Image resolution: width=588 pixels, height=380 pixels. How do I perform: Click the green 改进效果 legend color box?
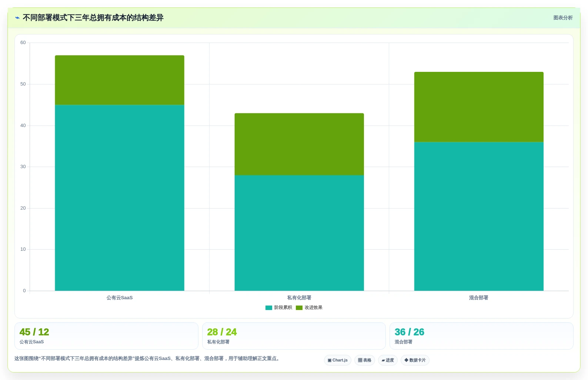point(299,308)
